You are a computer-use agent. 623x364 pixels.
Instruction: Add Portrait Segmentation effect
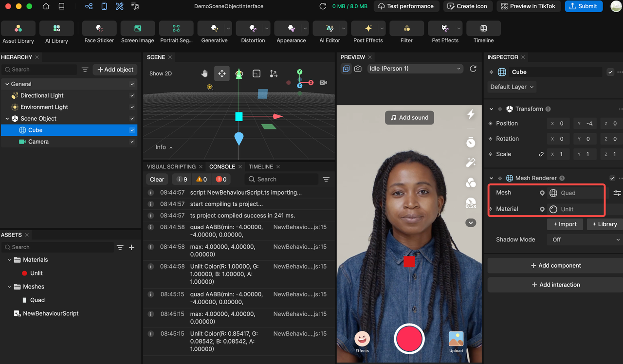coord(176,33)
